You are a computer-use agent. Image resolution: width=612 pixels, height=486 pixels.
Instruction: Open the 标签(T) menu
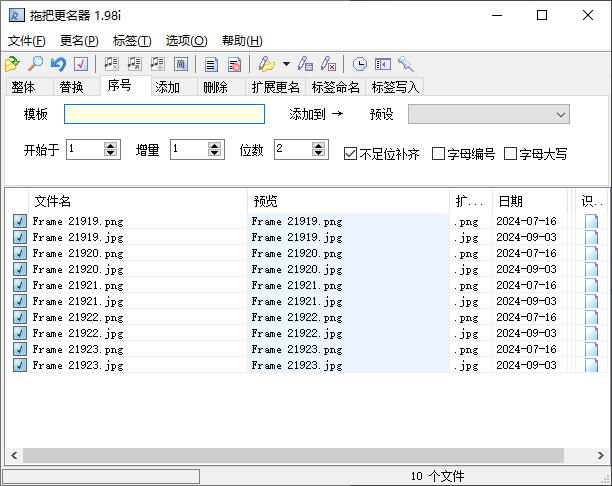tap(132, 41)
